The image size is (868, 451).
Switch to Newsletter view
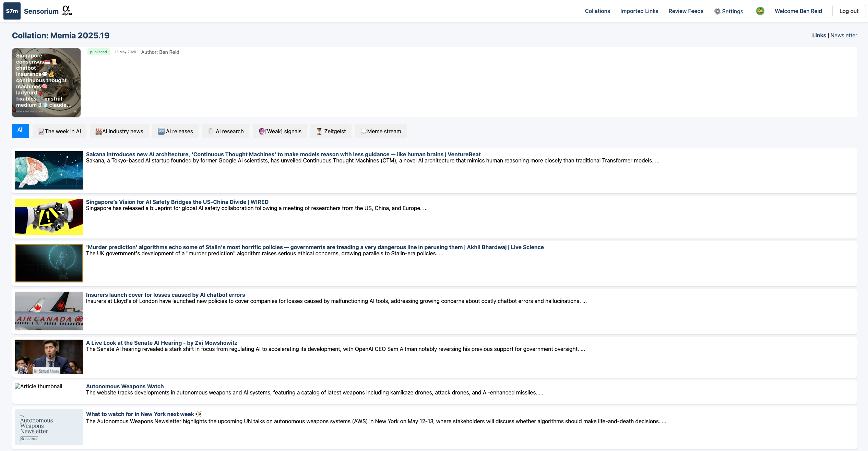[x=844, y=35]
